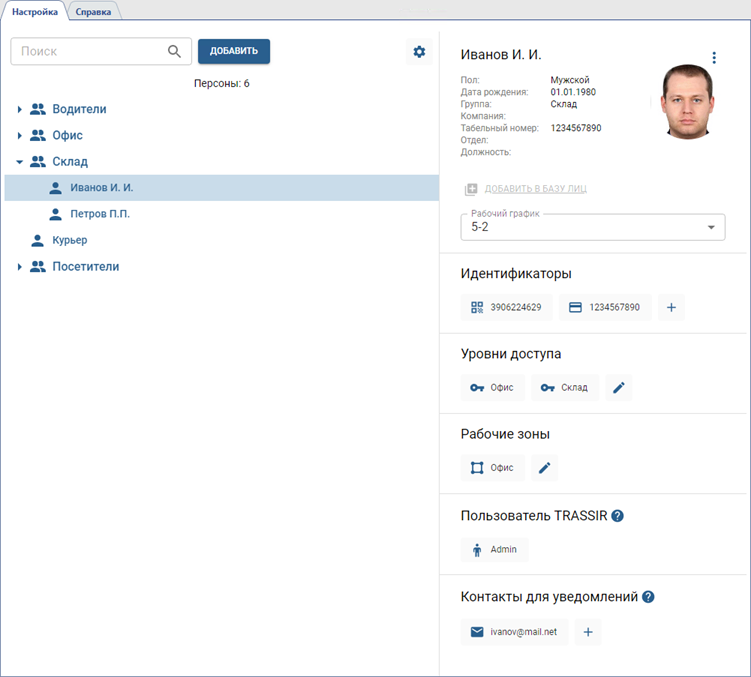Switch to the Справка tab
The width and height of the screenshot is (751, 677).
(x=94, y=11)
